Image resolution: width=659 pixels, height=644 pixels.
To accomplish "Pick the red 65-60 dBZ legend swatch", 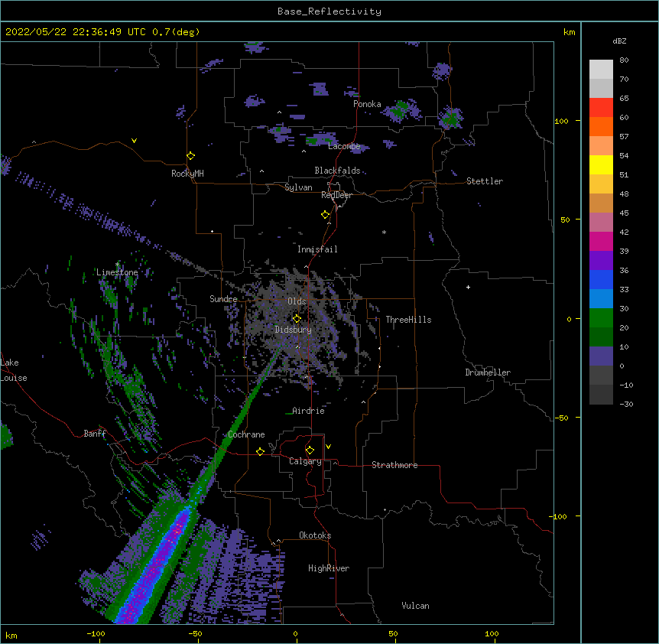I will click(601, 107).
